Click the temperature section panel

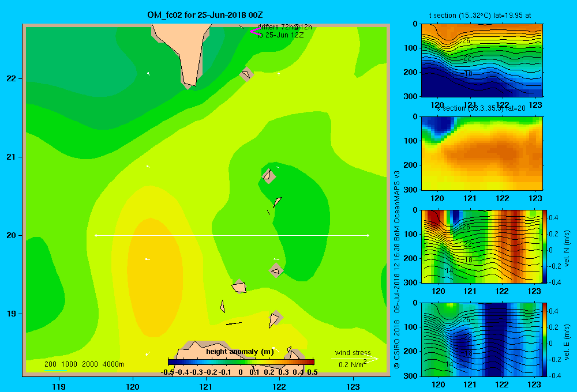482,61
